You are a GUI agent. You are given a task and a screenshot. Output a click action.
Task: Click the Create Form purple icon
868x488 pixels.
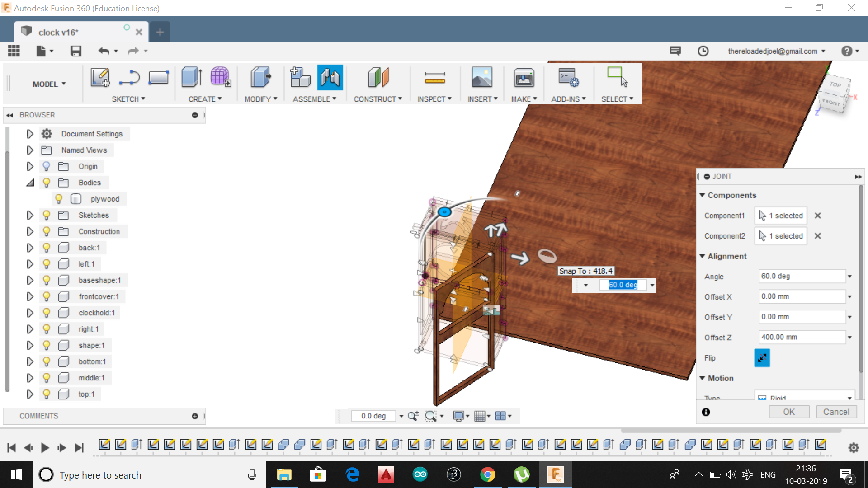[221, 77]
